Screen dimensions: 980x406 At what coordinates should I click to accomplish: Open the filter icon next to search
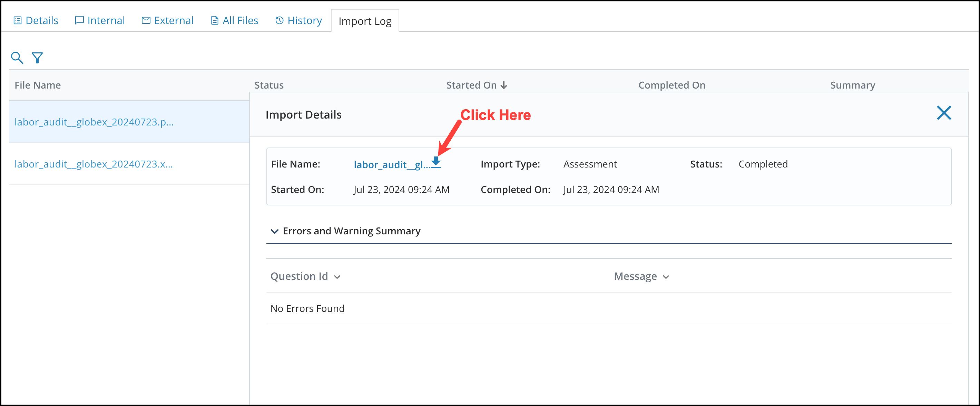[x=37, y=58]
